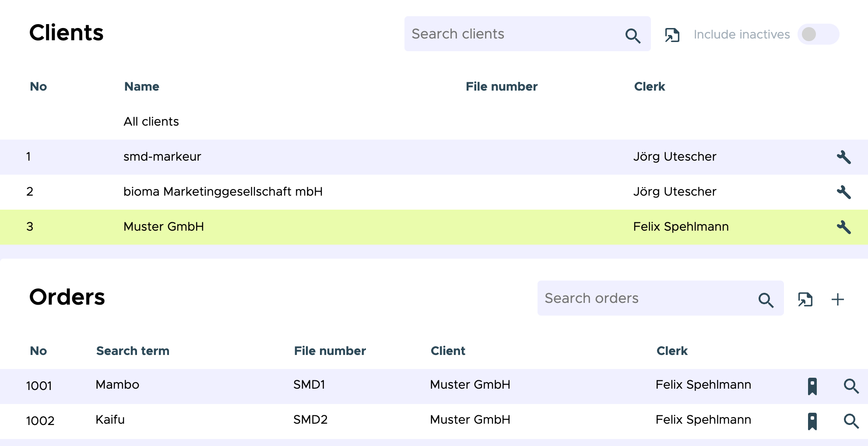This screenshot has height=446, width=868.
Task: Click the search icon in orders search box
Action: point(766,300)
